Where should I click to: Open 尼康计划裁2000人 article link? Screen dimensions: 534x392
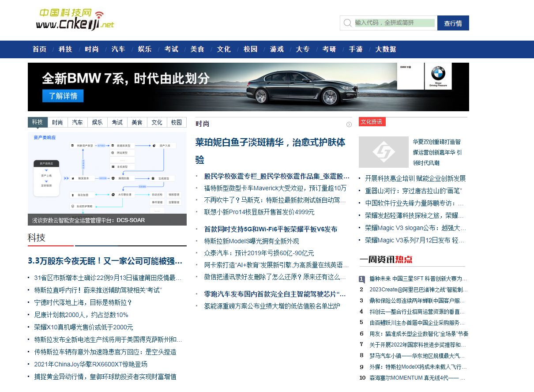tap(81, 315)
